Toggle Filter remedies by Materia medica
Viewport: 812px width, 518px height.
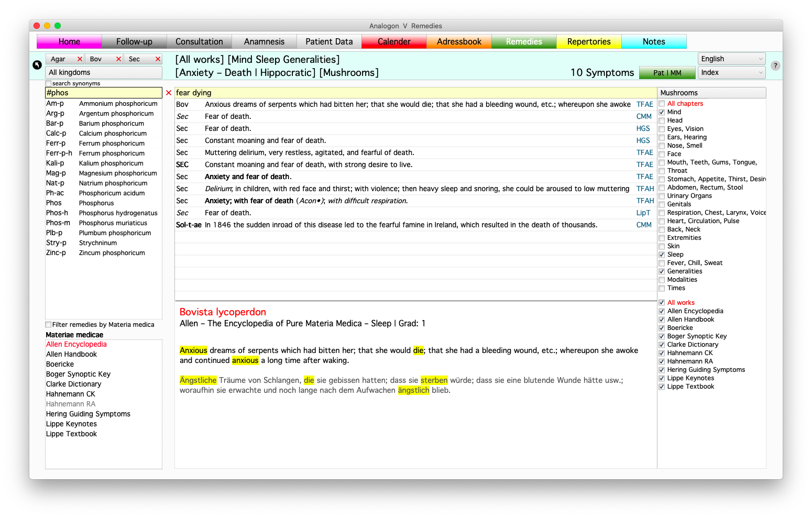pyautogui.click(x=49, y=325)
